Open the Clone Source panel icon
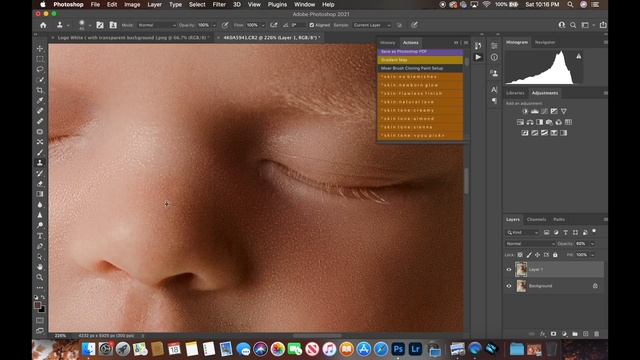 [113, 25]
